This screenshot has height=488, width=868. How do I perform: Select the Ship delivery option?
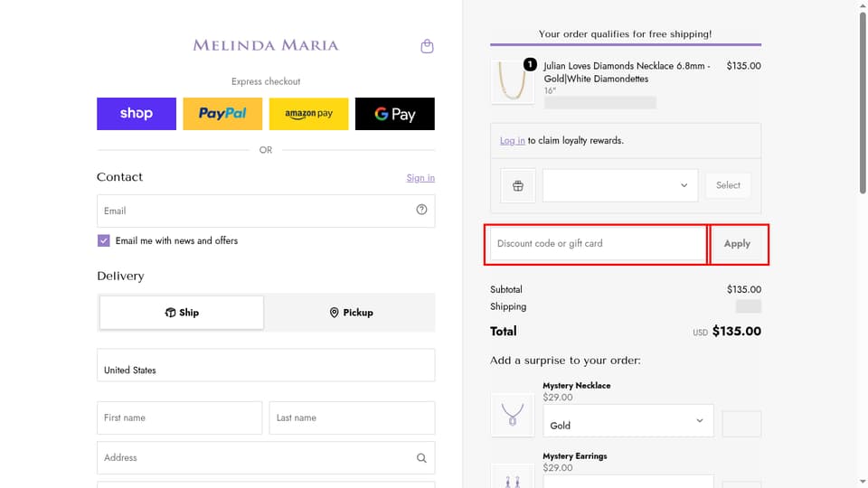(182, 313)
